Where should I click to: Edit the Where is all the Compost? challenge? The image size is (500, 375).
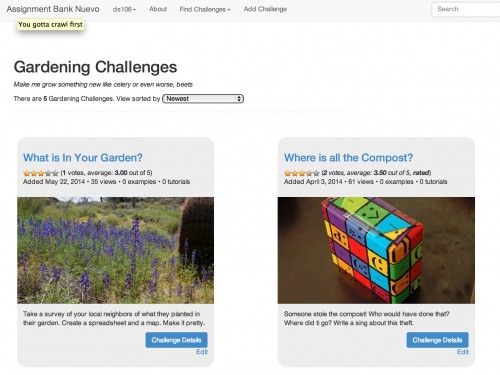pyautogui.click(x=463, y=352)
